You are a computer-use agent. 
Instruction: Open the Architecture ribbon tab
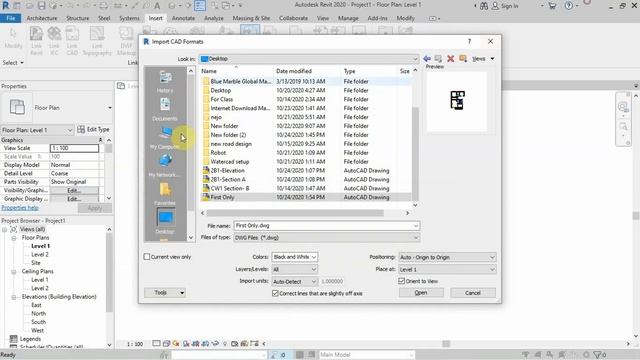[x=42, y=18]
